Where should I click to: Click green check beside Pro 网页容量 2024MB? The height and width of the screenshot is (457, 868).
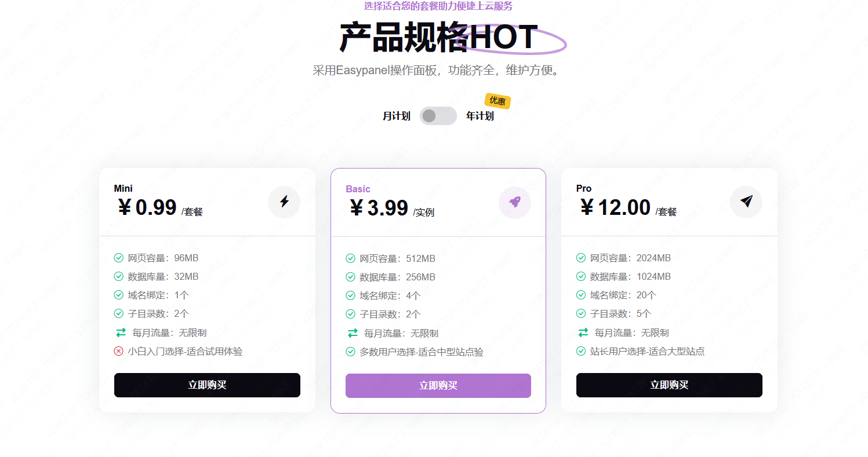(x=581, y=258)
